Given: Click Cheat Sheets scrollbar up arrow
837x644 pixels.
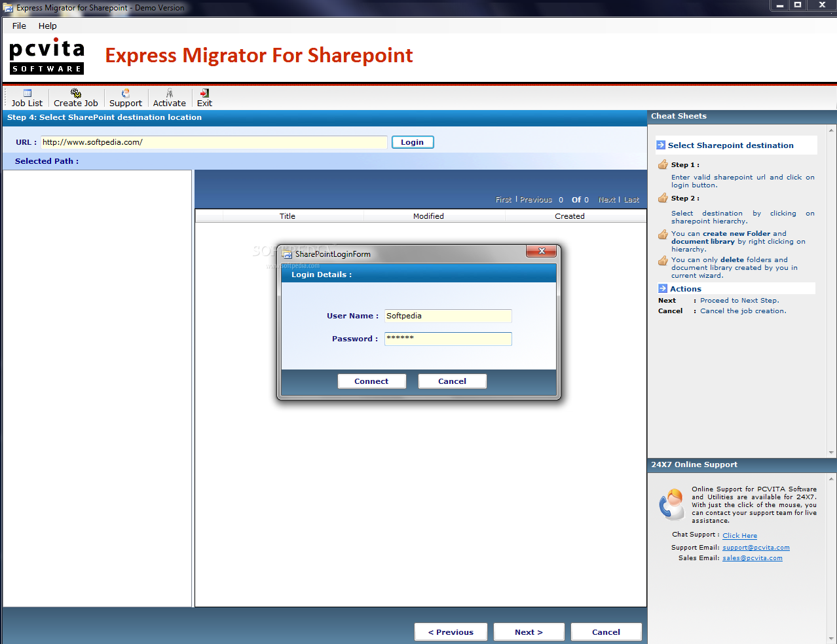Looking at the screenshot, I should pyautogui.click(x=832, y=130).
